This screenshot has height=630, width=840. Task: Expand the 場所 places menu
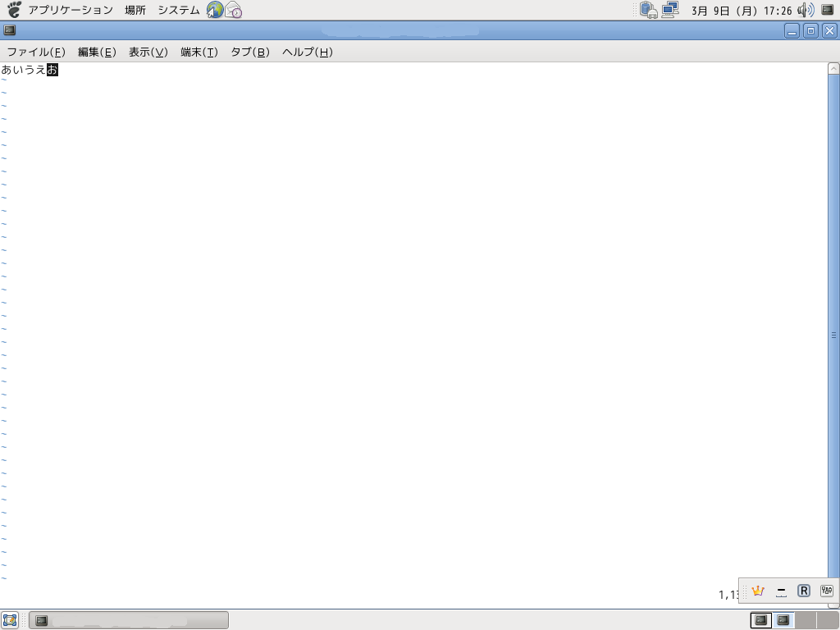tap(135, 10)
